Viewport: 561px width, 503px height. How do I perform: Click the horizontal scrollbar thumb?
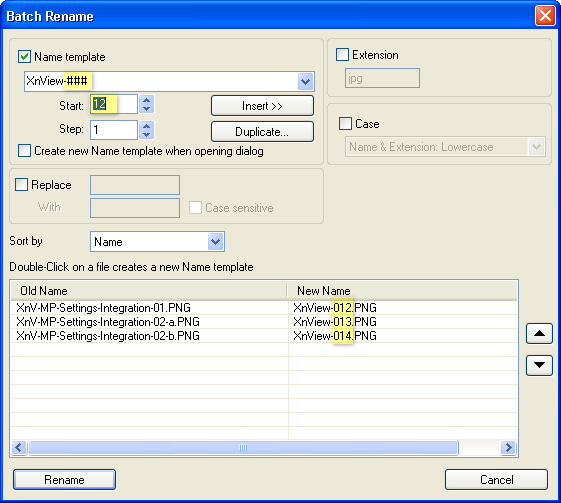tap(243, 447)
